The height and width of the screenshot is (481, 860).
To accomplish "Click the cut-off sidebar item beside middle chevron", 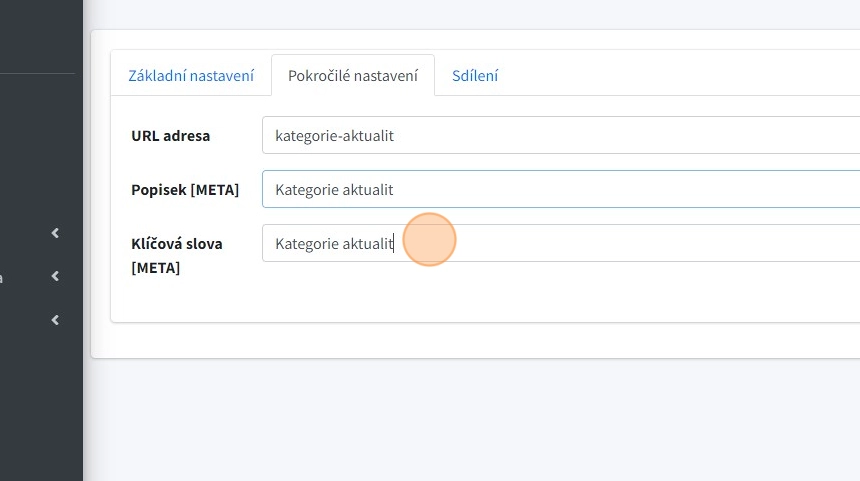I will tap(3, 277).
